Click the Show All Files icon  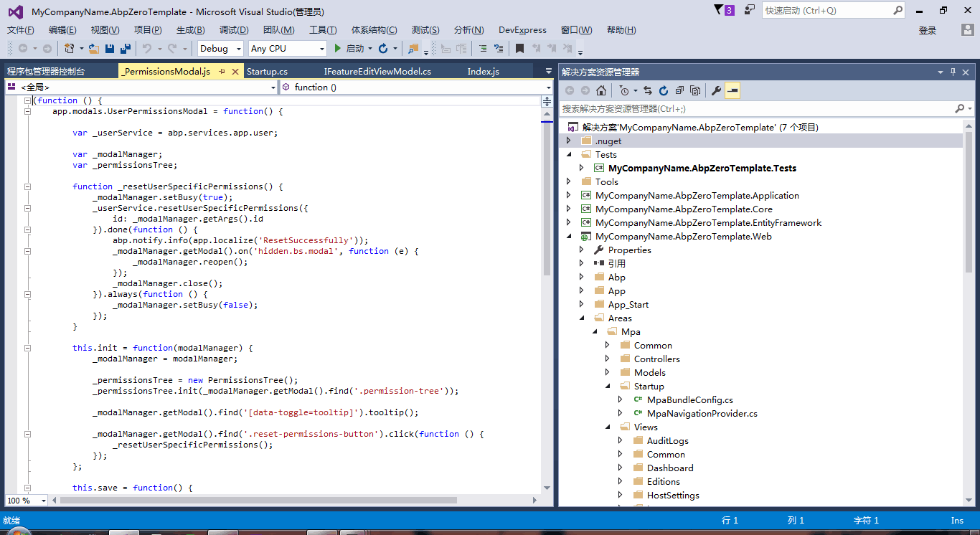(695, 90)
